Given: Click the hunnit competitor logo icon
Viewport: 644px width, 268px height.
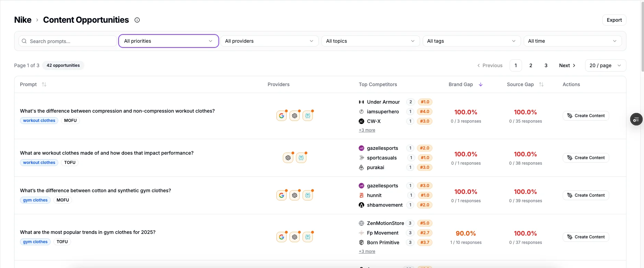Looking at the screenshot, I should 361,195.
